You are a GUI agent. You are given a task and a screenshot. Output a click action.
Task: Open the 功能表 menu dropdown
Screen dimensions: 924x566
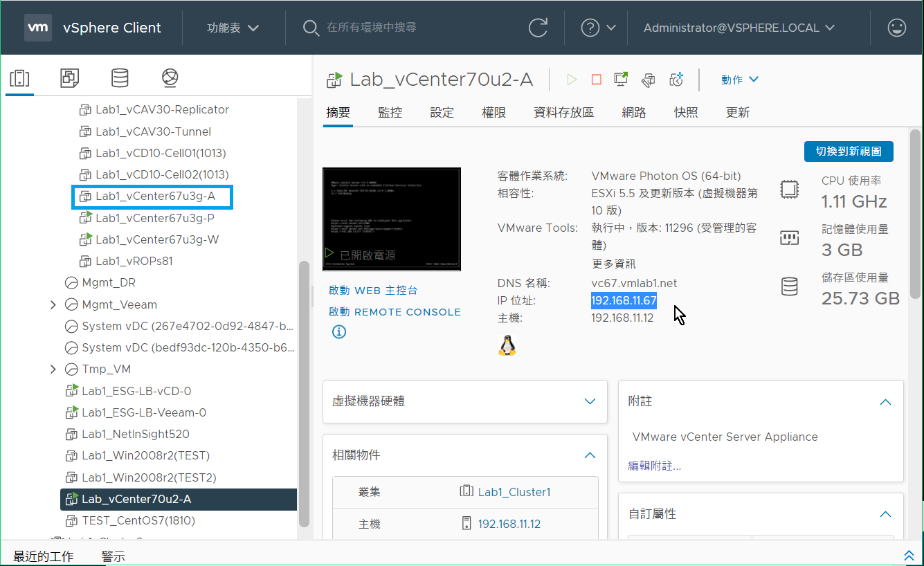coord(233,28)
